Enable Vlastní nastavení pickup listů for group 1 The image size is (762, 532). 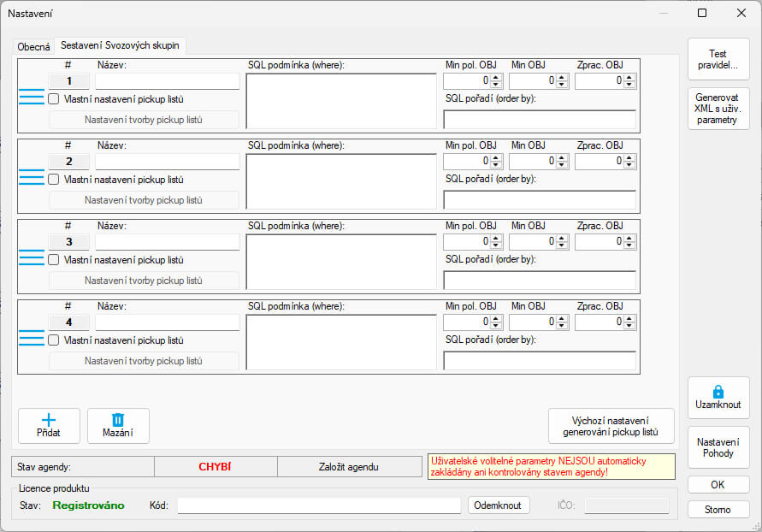pyautogui.click(x=54, y=99)
